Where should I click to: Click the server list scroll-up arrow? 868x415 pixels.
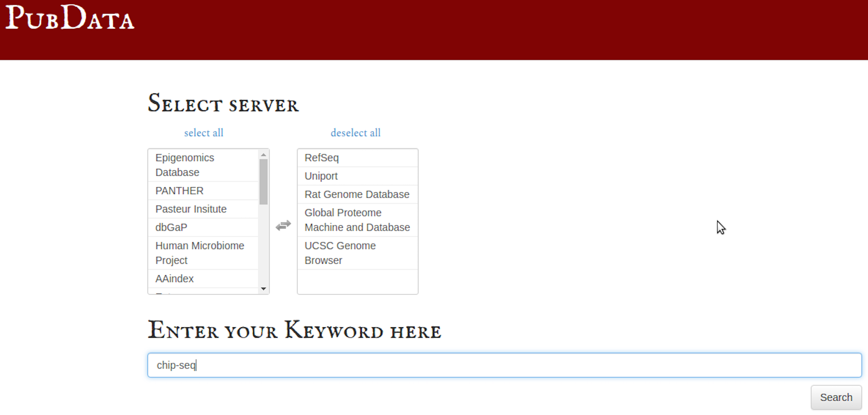click(264, 155)
